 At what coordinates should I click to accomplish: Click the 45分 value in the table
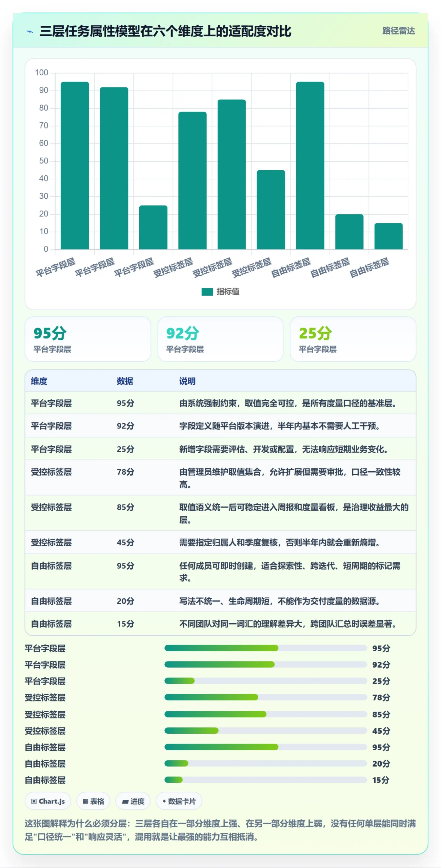click(125, 542)
